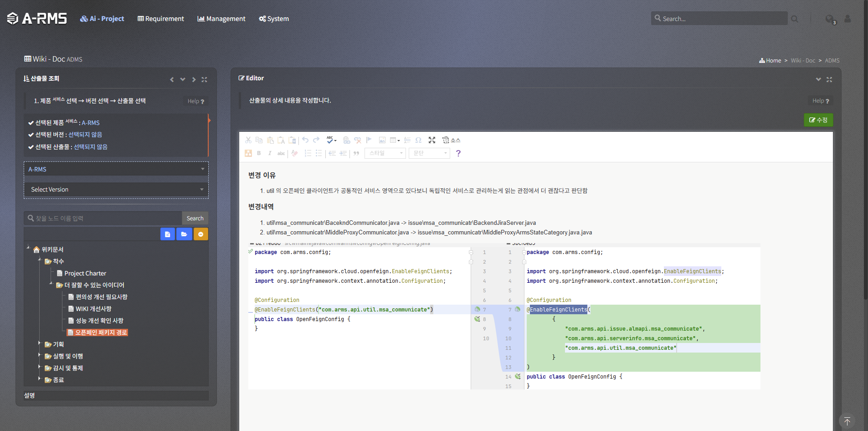Open the editor help question mark icon
Image resolution: width=868 pixels, height=431 pixels.
(458, 153)
